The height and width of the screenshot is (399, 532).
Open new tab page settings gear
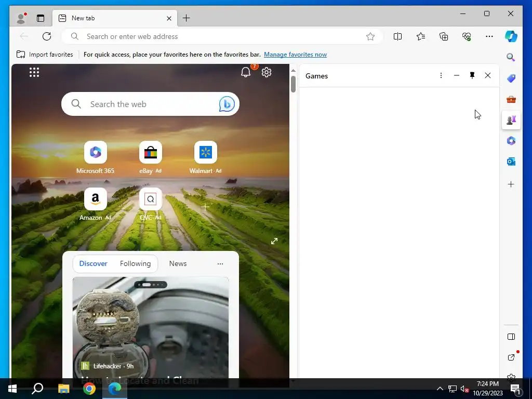click(x=267, y=72)
